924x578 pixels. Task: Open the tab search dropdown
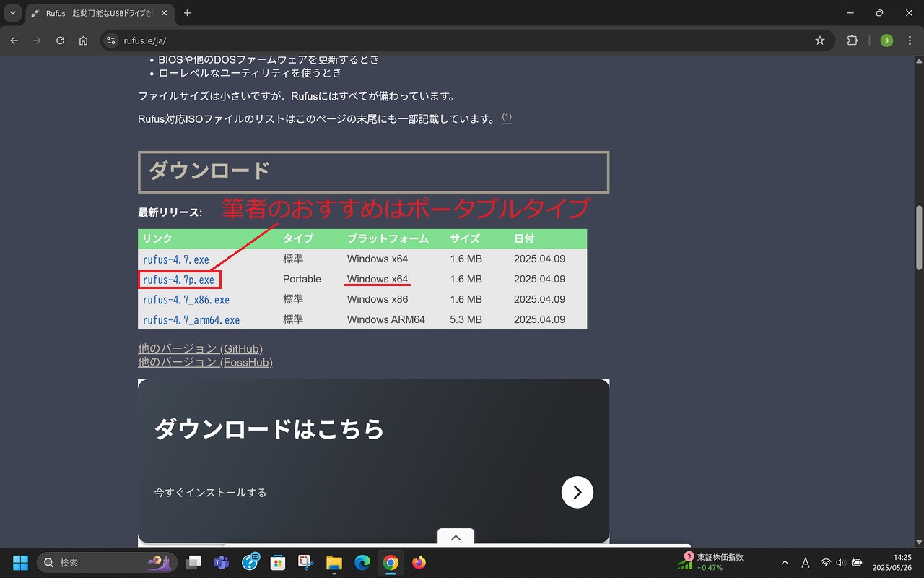[x=12, y=13]
